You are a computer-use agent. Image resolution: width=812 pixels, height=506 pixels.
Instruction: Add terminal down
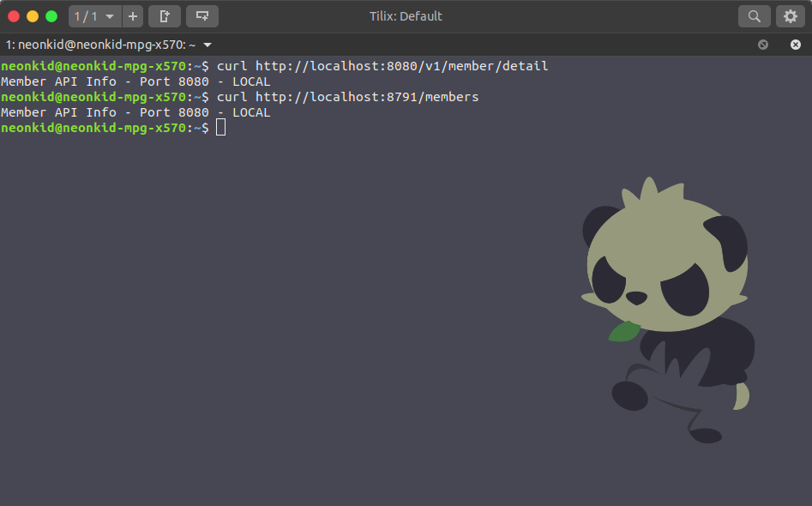tap(202, 16)
